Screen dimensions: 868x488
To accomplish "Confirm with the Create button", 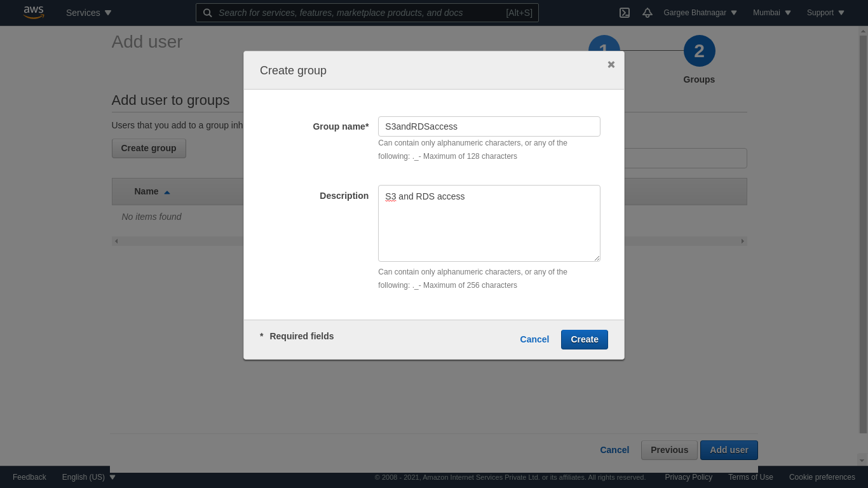I will tap(585, 339).
